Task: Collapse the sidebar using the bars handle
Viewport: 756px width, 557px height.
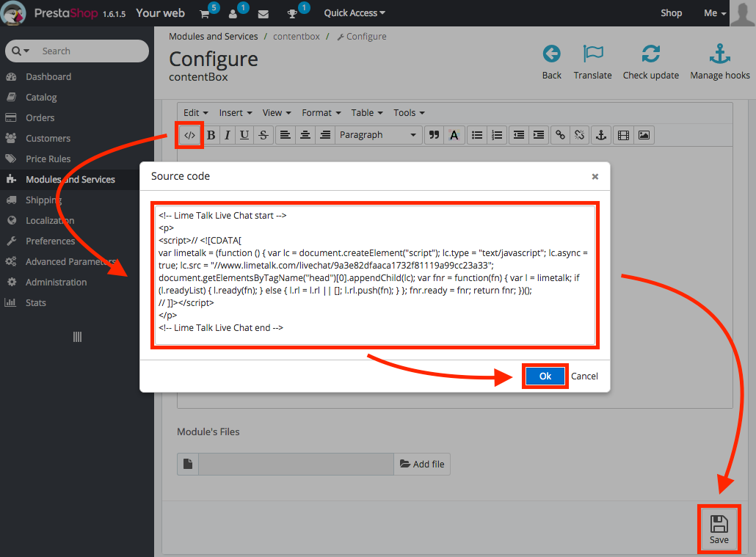Action: point(77,337)
